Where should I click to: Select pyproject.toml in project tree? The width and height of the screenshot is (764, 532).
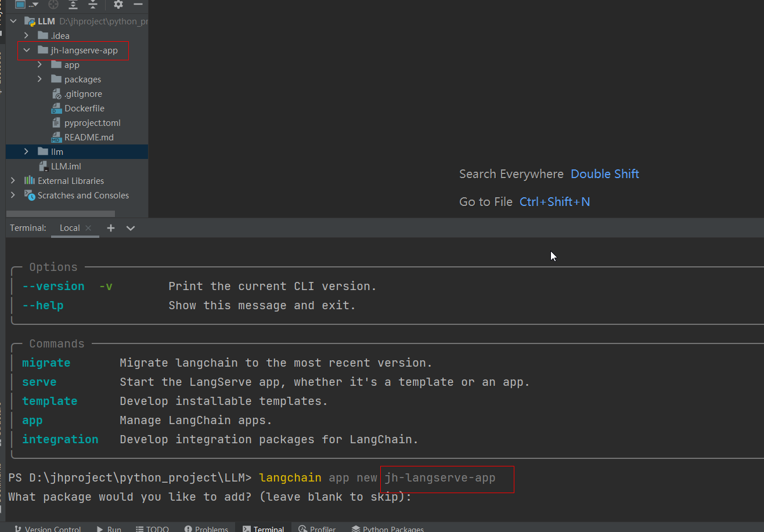92,123
